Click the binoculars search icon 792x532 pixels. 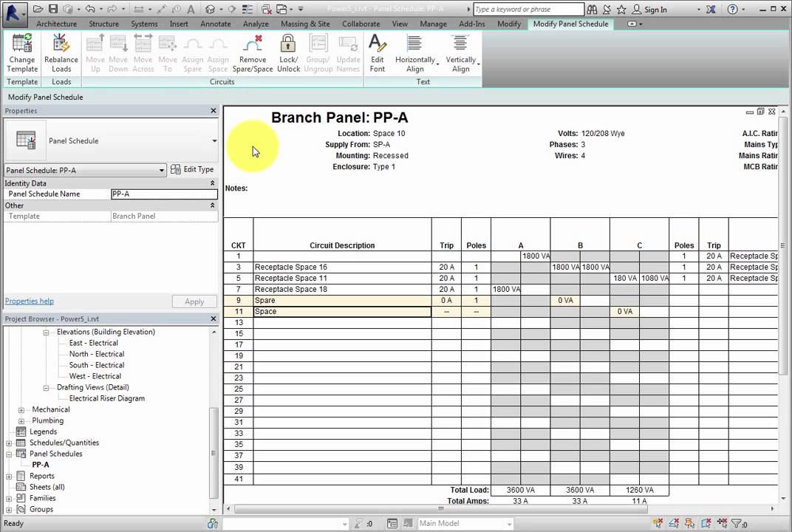point(592,9)
